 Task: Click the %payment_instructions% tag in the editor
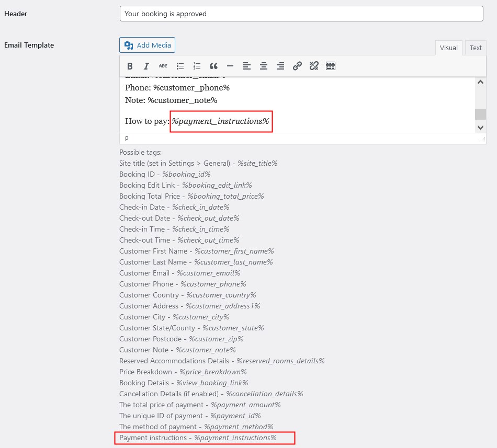tap(221, 121)
